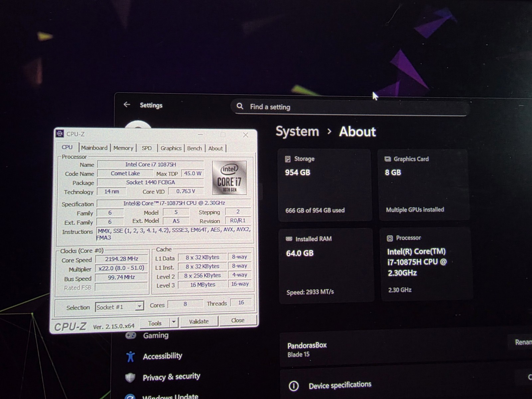The height and width of the screenshot is (399, 532).
Task: Go back with Settings back arrow
Action: click(127, 105)
